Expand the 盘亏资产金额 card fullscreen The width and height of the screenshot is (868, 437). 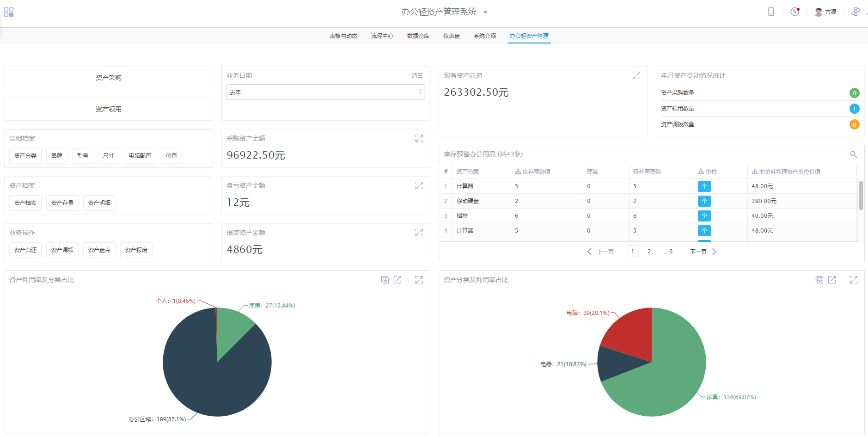click(419, 185)
